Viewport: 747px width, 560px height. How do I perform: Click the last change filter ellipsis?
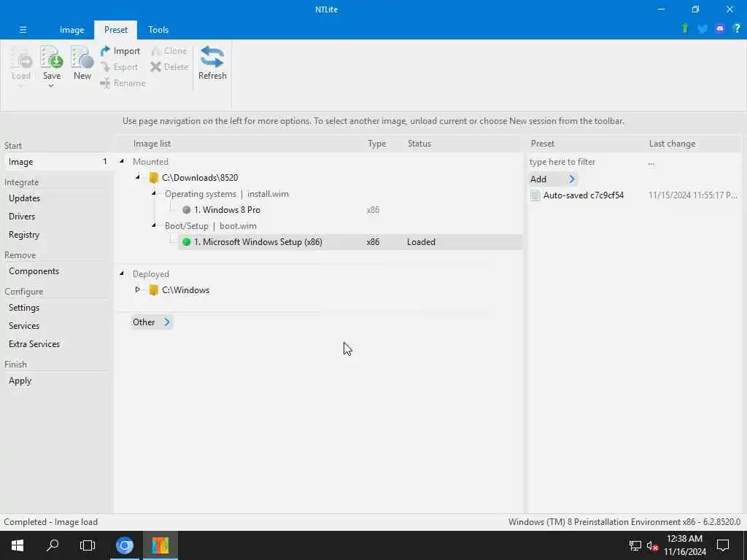point(651,163)
